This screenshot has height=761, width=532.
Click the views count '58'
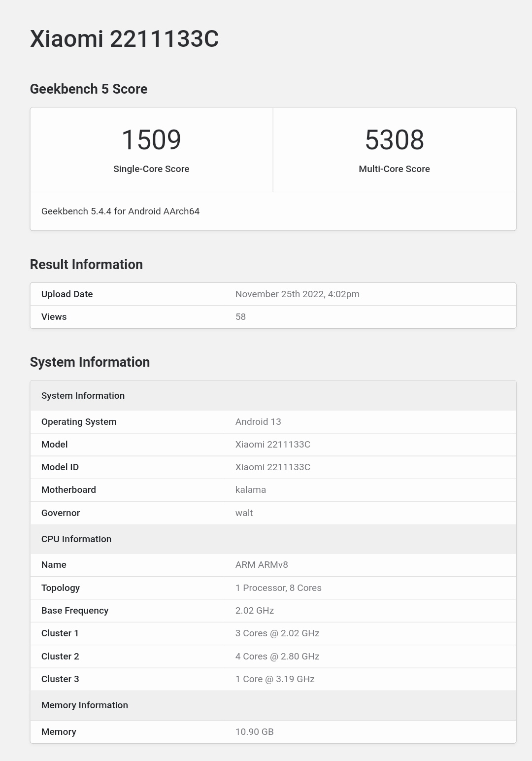[240, 317]
